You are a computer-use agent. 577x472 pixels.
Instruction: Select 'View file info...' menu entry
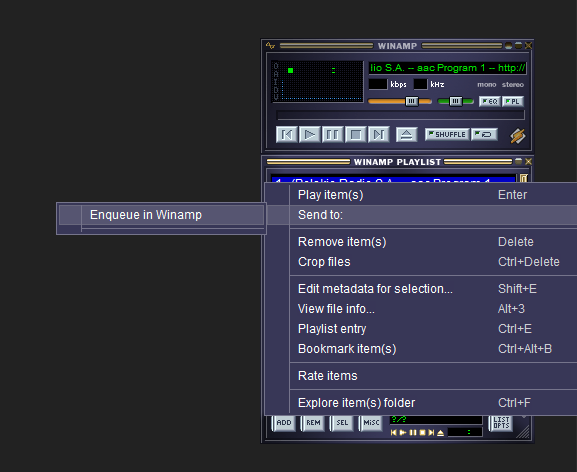click(421, 309)
